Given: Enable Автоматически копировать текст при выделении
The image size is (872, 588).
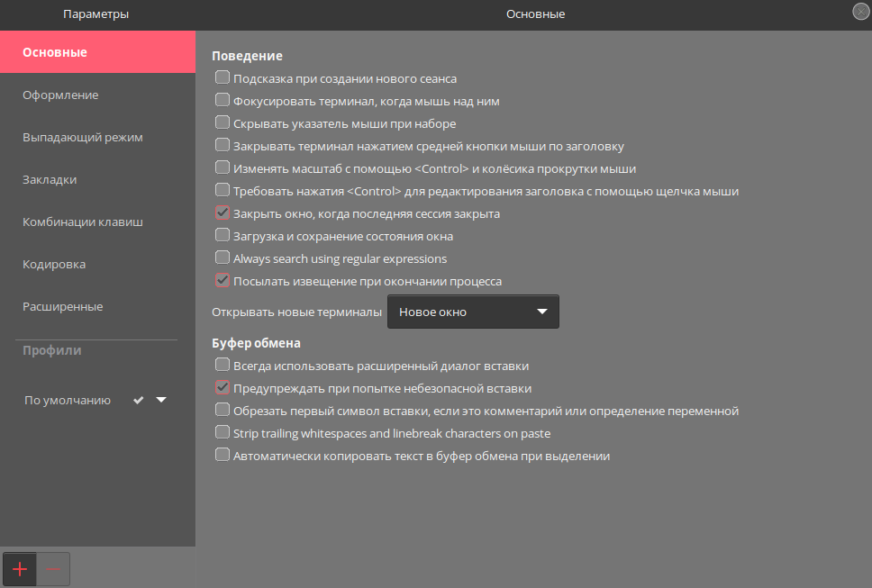Looking at the screenshot, I should [x=223, y=455].
